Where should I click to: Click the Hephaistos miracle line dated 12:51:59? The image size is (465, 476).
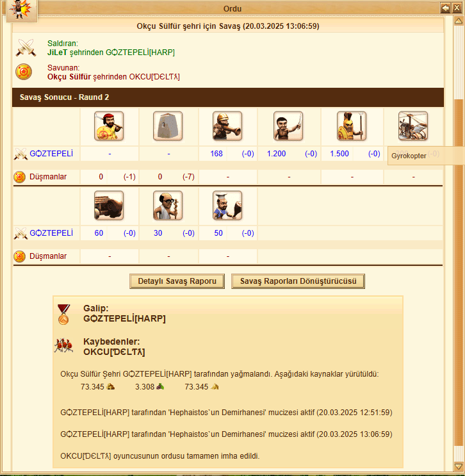pyautogui.click(x=227, y=413)
